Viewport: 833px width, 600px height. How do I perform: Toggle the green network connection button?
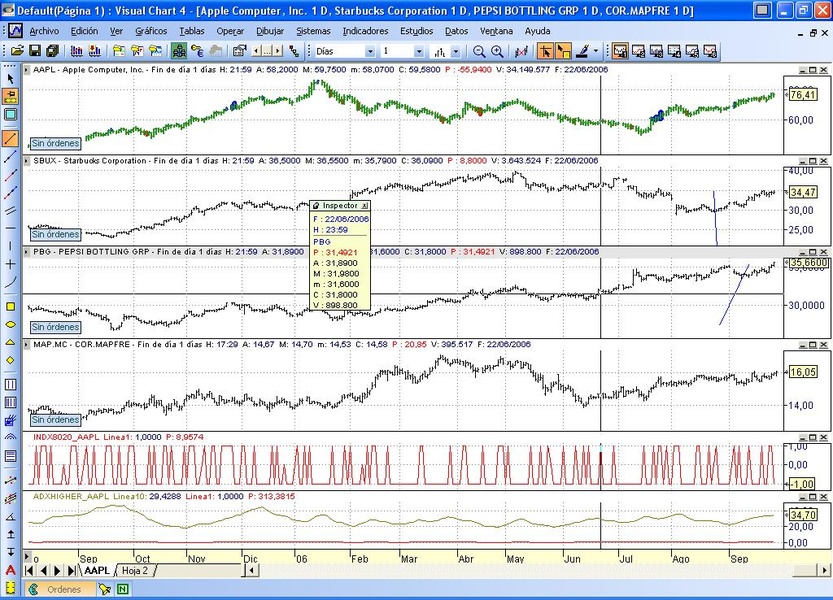(x=179, y=51)
